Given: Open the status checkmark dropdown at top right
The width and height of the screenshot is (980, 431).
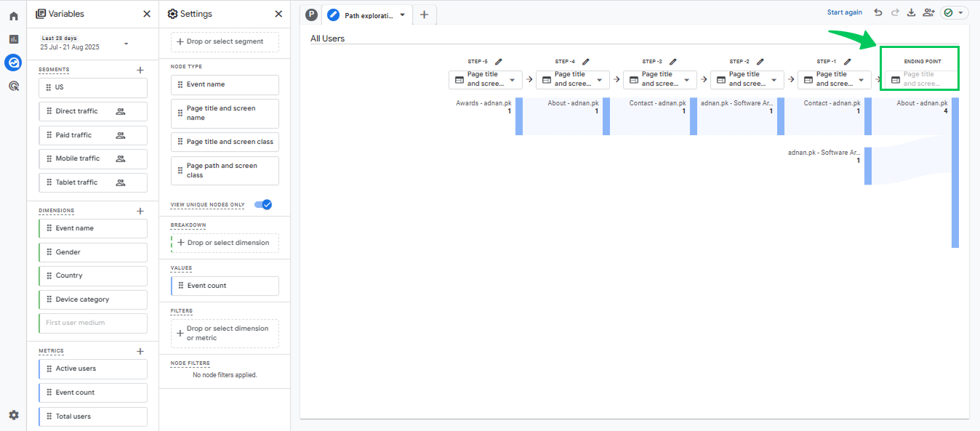Looking at the screenshot, I should (x=955, y=12).
